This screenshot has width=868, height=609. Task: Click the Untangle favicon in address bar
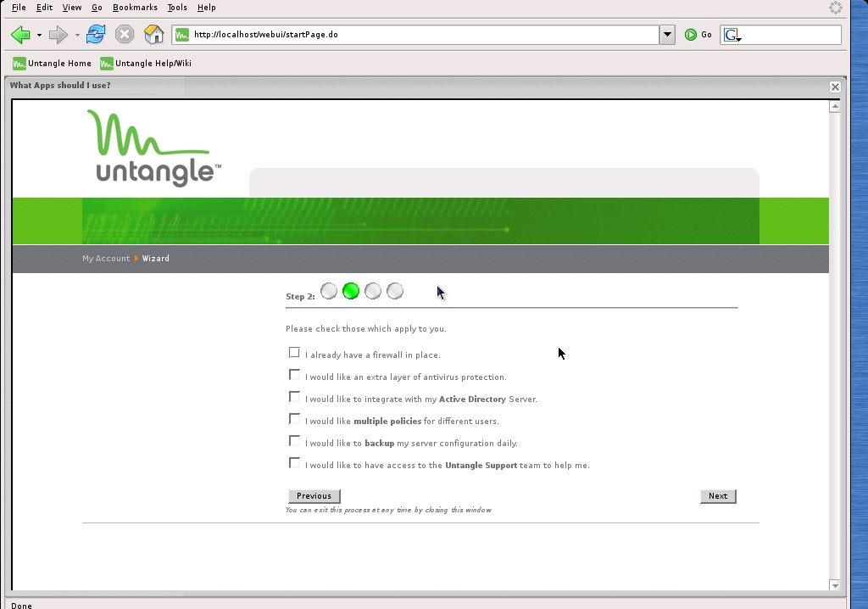tap(182, 35)
